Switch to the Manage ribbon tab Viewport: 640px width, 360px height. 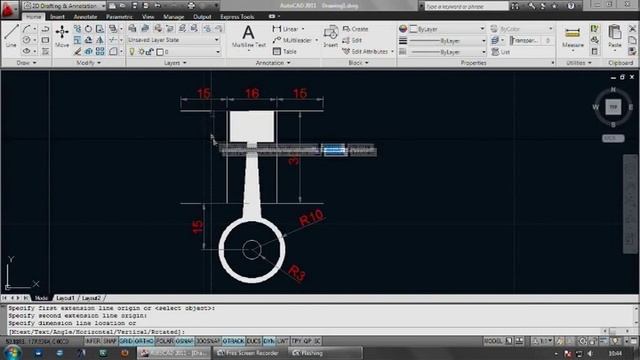point(173,17)
